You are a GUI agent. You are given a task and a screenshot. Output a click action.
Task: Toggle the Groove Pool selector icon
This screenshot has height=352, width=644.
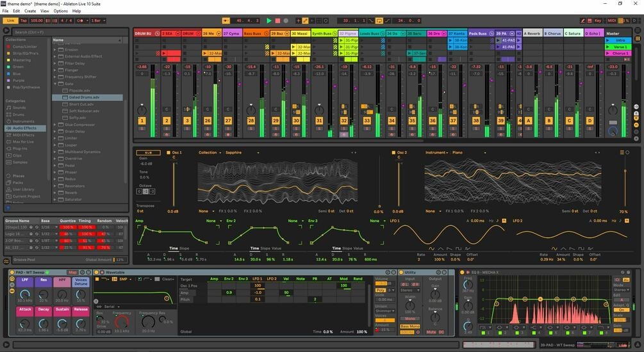6,261
